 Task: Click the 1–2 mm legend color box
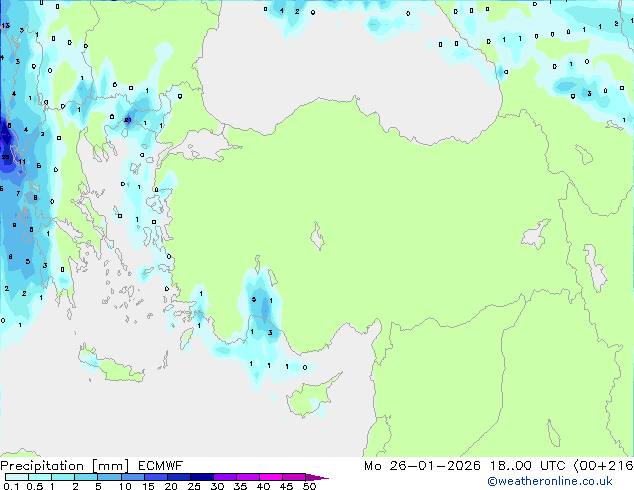tap(63, 477)
